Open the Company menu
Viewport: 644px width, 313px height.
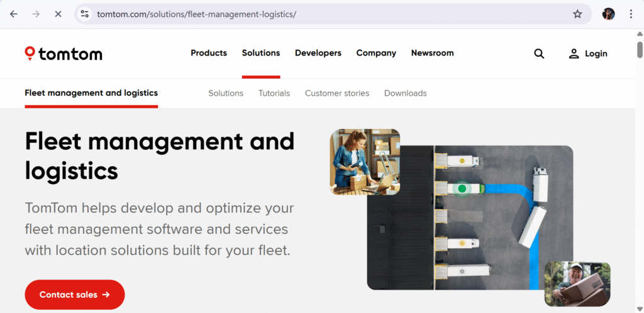pos(376,53)
